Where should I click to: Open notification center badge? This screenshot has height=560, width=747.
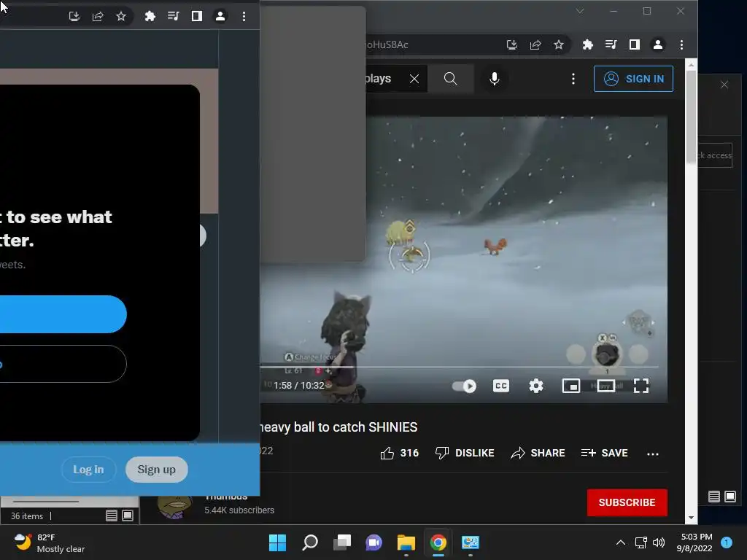click(727, 542)
